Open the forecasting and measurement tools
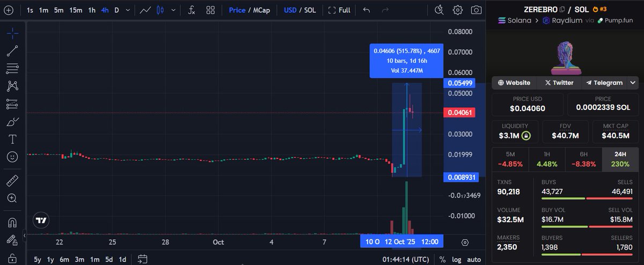This screenshot has height=265, width=644. pyautogui.click(x=12, y=104)
